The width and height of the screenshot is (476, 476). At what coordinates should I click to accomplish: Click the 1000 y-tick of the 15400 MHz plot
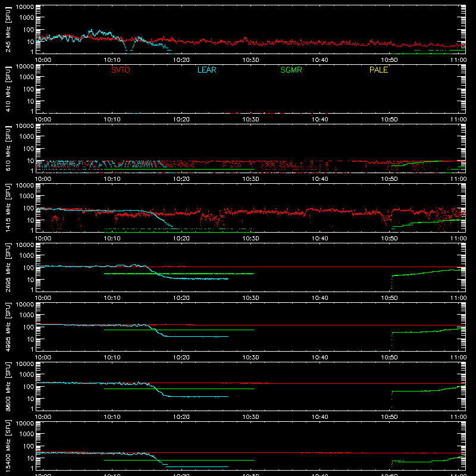click(27, 434)
